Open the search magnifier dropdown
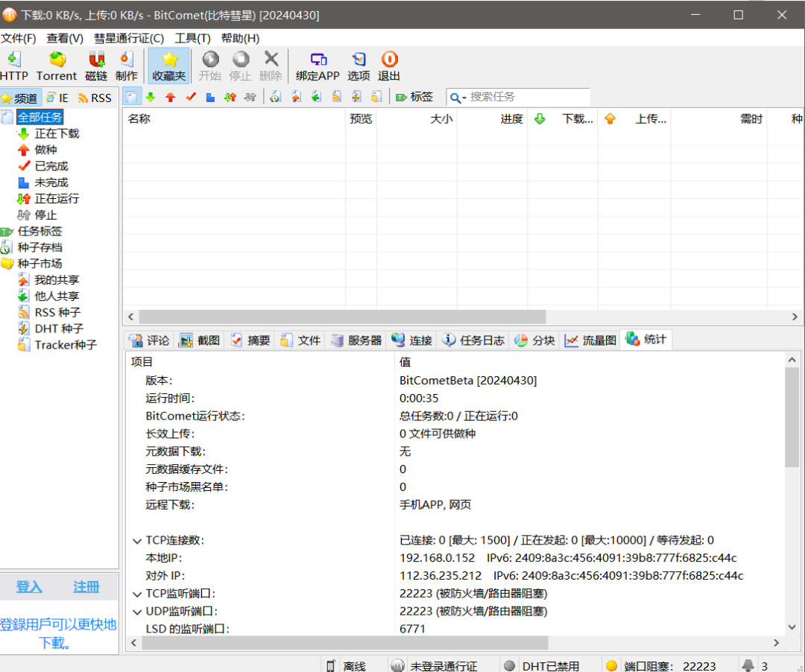 click(x=458, y=98)
